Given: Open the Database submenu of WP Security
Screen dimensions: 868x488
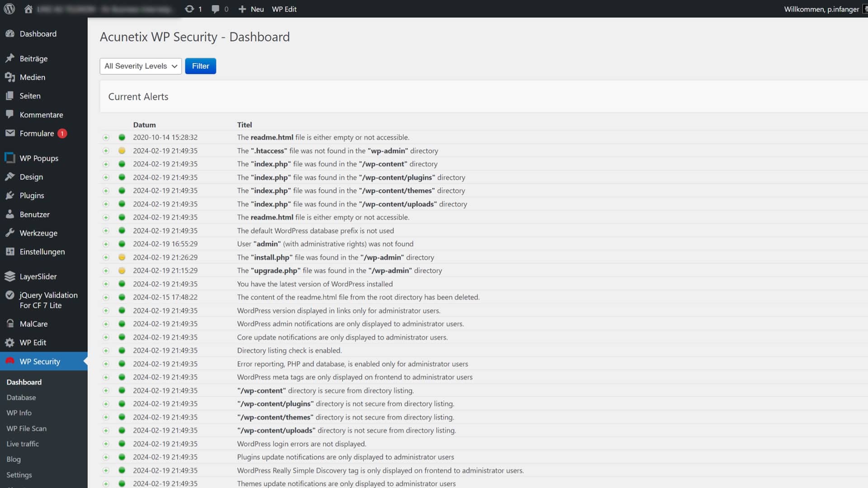Looking at the screenshot, I should pos(21,398).
